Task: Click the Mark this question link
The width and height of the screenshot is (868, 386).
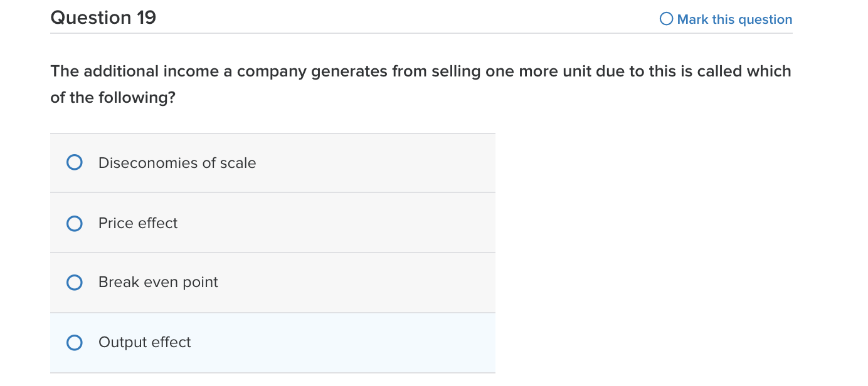Action: [x=734, y=19]
